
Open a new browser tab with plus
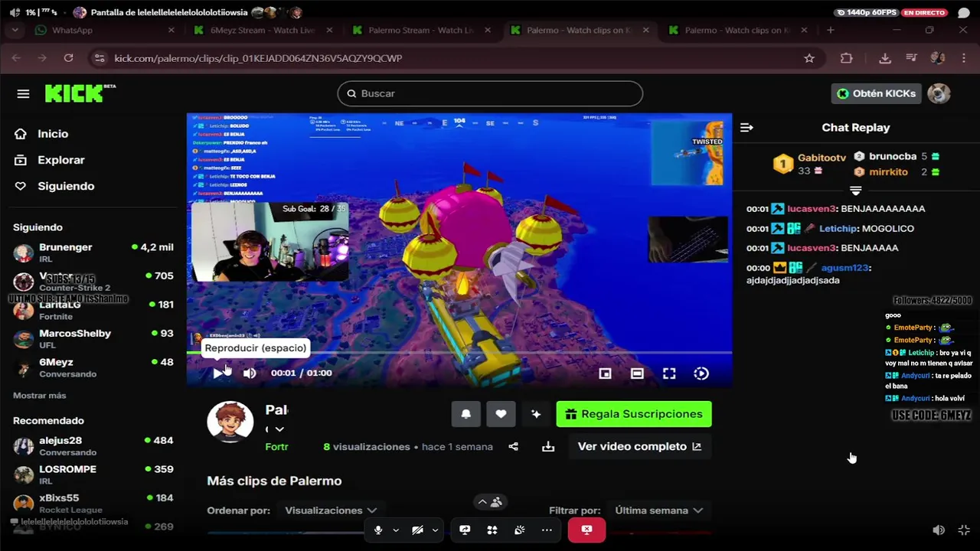click(831, 30)
